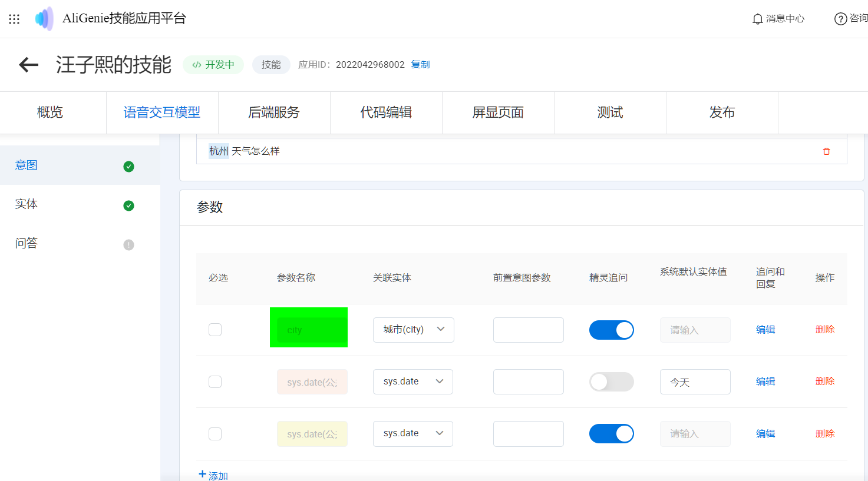868x481 pixels.
Task: Click the green check icon beside 意图
Action: pos(128,167)
